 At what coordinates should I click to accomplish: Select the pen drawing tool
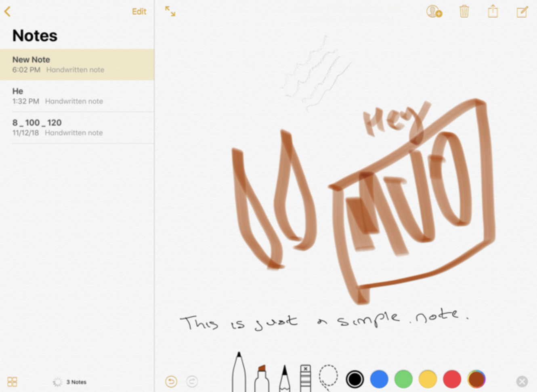pos(239,372)
